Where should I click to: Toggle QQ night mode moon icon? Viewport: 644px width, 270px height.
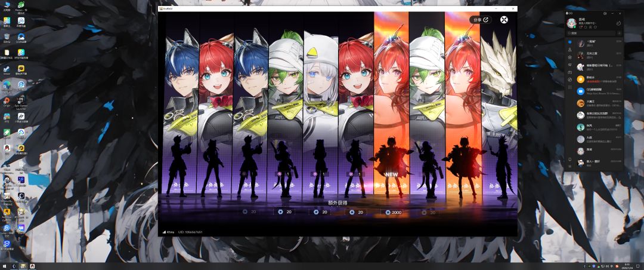[x=618, y=23]
